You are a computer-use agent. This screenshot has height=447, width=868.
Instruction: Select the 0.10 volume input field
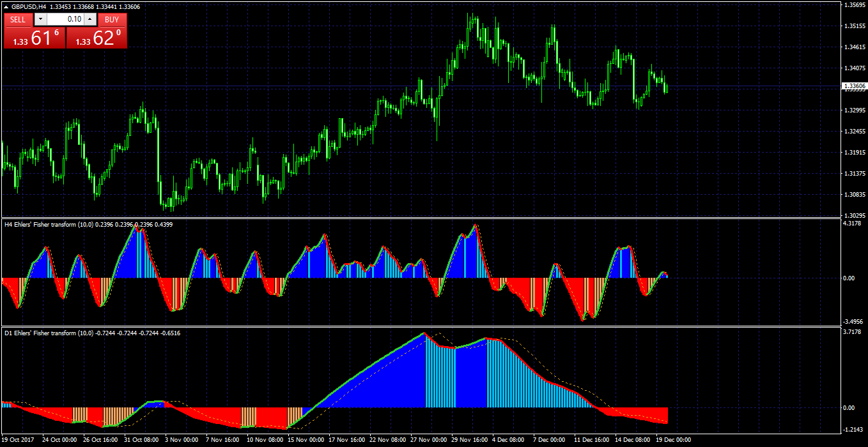65,20
